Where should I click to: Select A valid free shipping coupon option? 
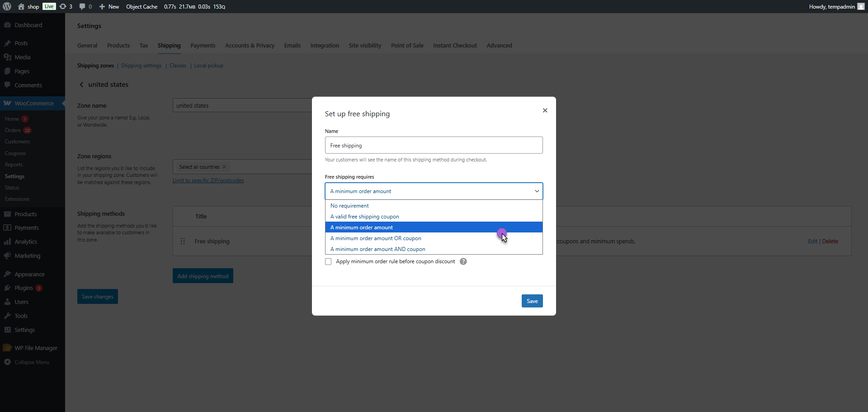(364, 217)
